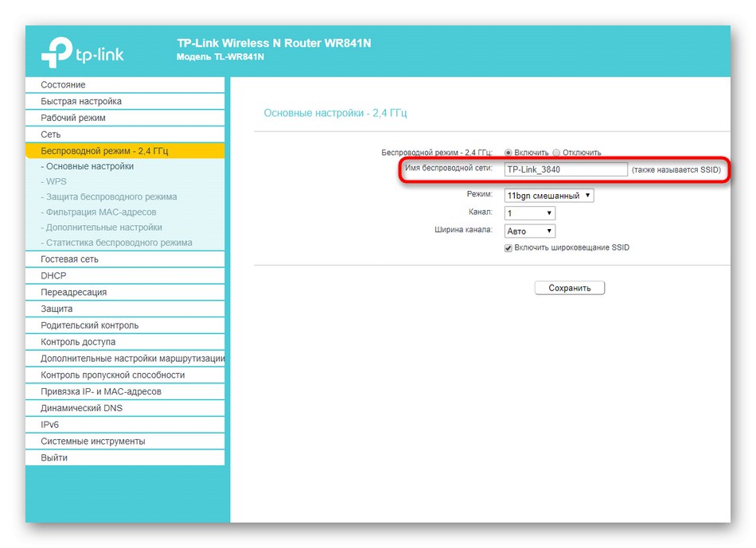Open Привязка IP- и MAC-адресов section
This screenshot has height=548, width=756.
click(x=125, y=391)
